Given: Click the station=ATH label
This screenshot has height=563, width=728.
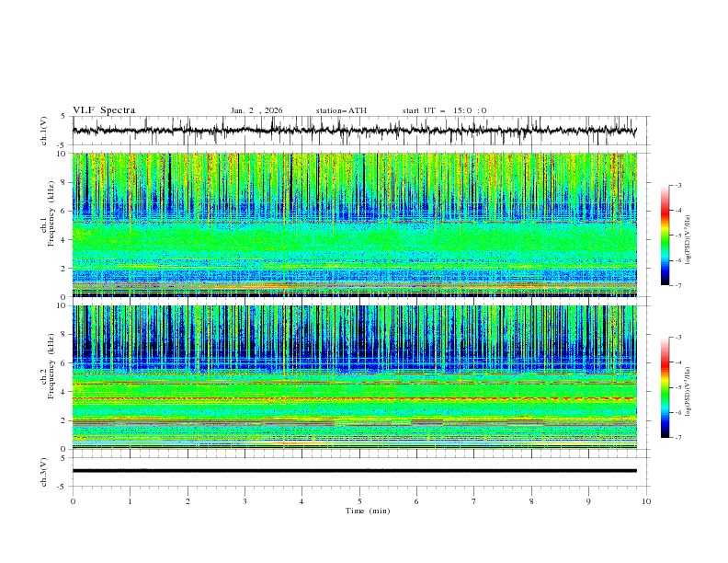Looking at the screenshot, I should point(341,110).
